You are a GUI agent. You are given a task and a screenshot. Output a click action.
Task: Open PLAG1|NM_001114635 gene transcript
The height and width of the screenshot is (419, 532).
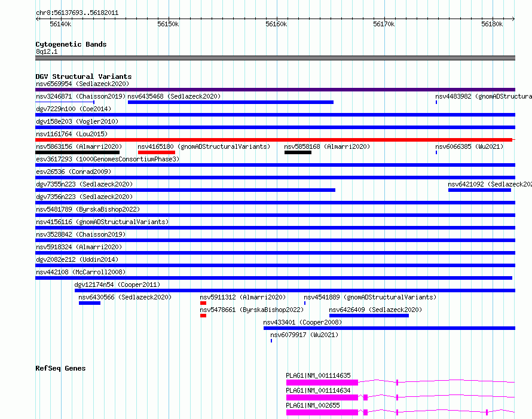(318, 375)
